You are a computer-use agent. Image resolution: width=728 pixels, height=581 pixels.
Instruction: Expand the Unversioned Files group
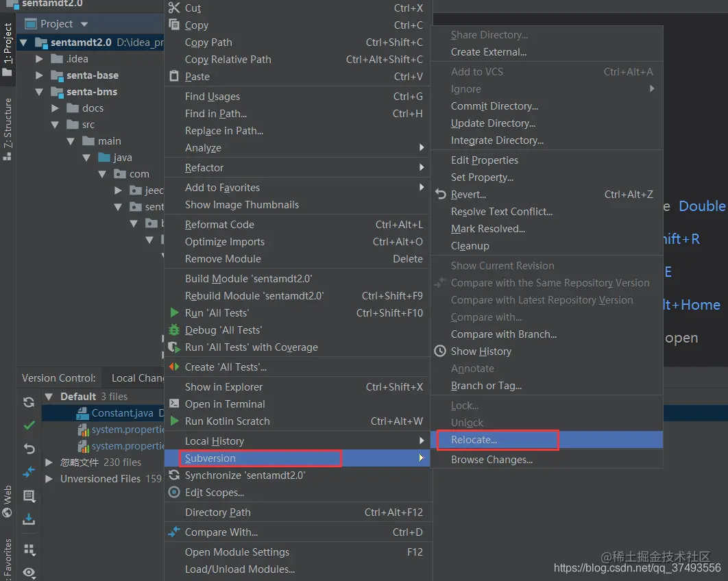tap(49, 478)
